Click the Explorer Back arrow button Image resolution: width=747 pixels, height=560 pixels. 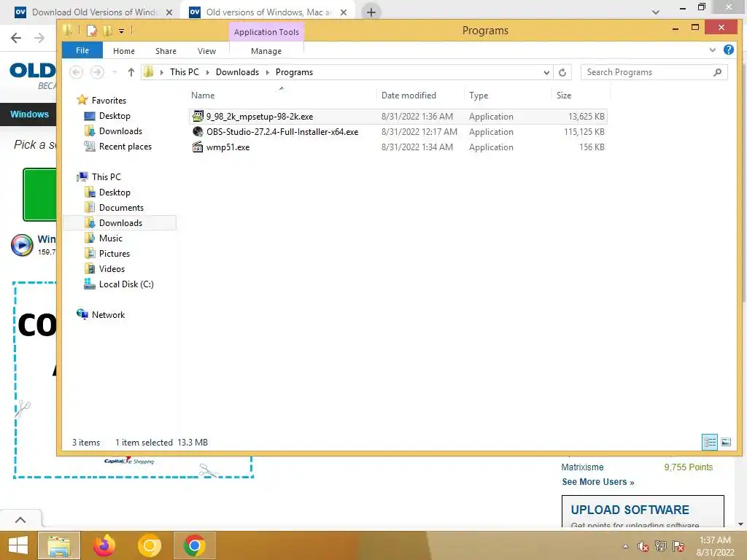76,72
